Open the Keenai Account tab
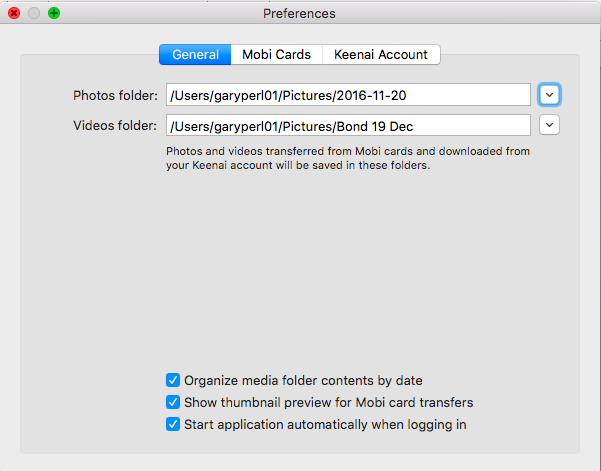Image resolution: width=601 pixels, height=471 pixels. 381,54
